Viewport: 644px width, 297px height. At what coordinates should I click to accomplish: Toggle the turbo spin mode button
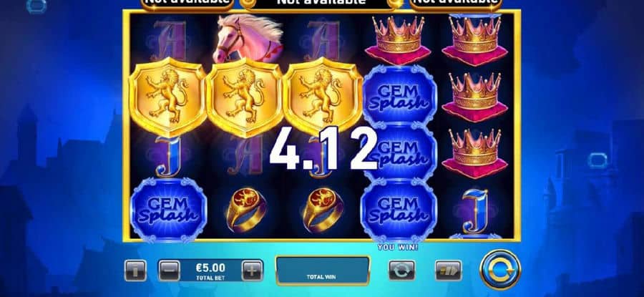point(449,271)
